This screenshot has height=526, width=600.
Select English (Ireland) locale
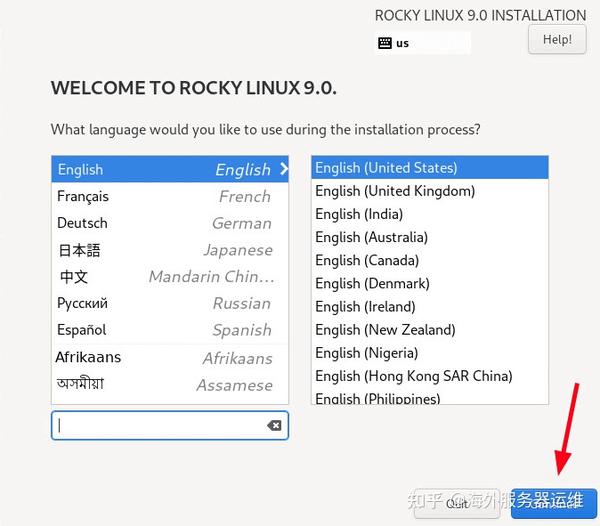pyautogui.click(x=430, y=306)
